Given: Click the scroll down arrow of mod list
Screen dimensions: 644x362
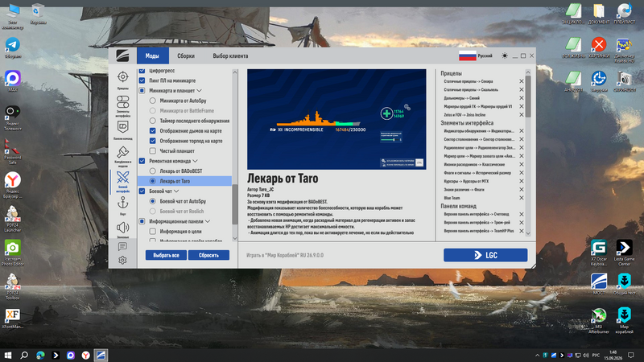Looking at the screenshot, I should click(235, 238).
